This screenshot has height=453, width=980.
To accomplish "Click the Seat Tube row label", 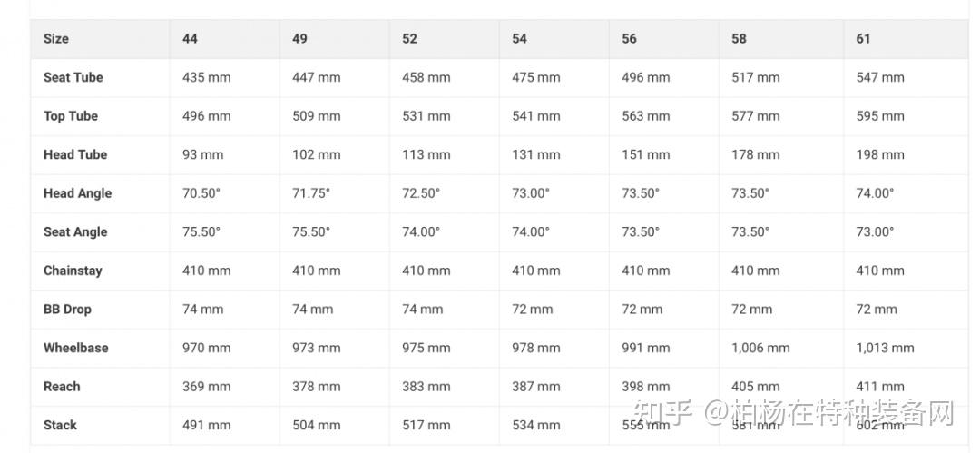I will (73, 77).
